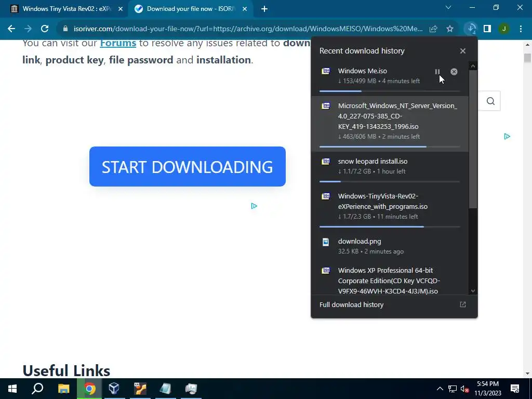Select the Windows-TinyVista-Rev02 download entry

tap(390, 209)
